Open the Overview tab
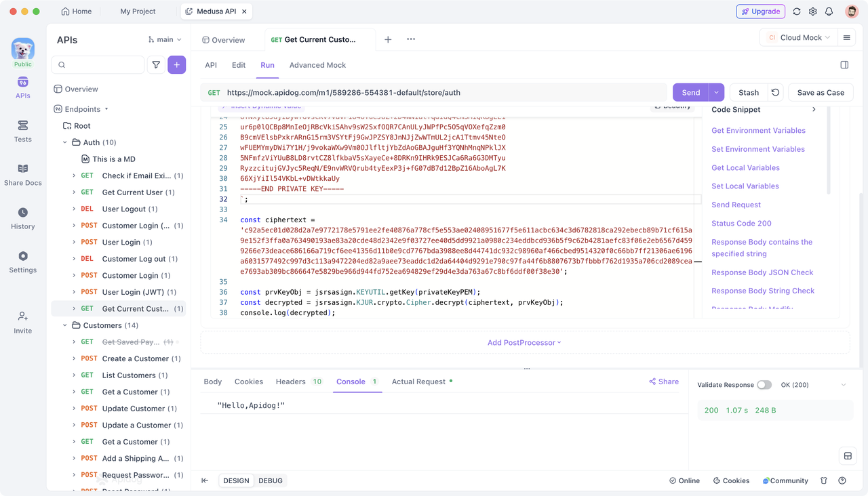The height and width of the screenshot is (496, 868). (x=224, y=40)
